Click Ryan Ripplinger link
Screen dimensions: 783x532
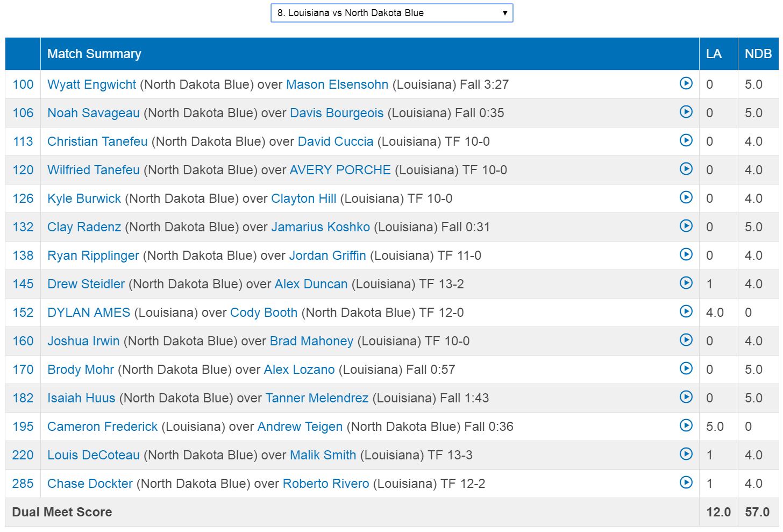tap(94, 256)
